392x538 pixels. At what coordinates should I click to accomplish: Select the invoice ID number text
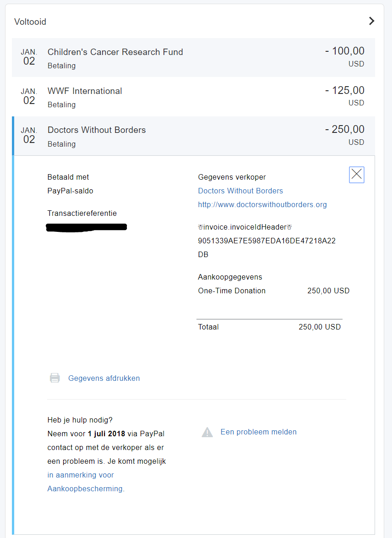coord(267,247)
